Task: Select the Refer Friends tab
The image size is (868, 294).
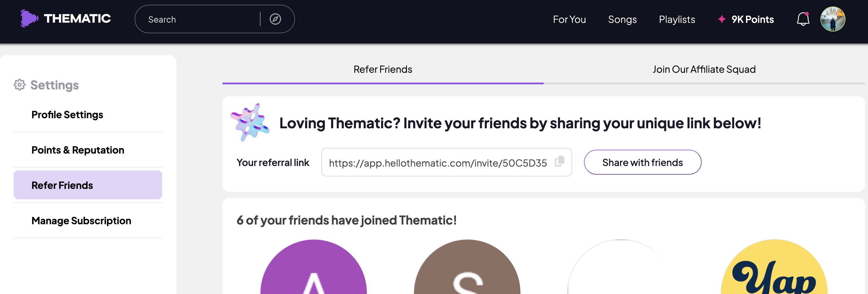Action: click(x=382, y=69)
